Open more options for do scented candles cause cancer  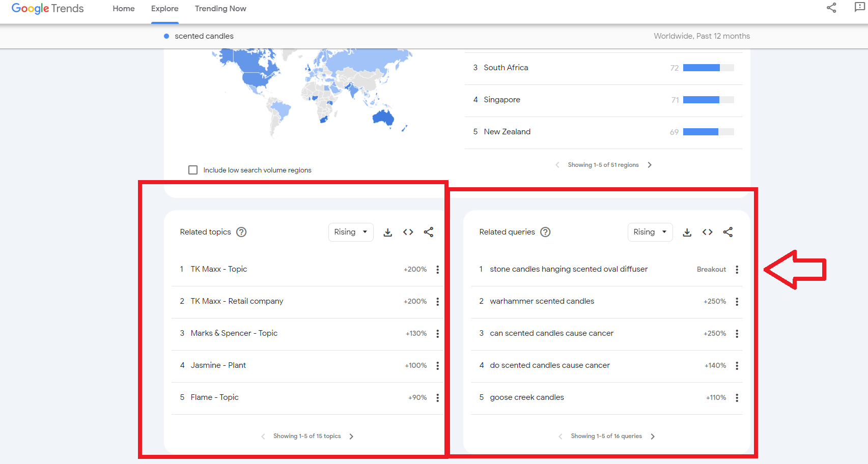pos(737,366)
